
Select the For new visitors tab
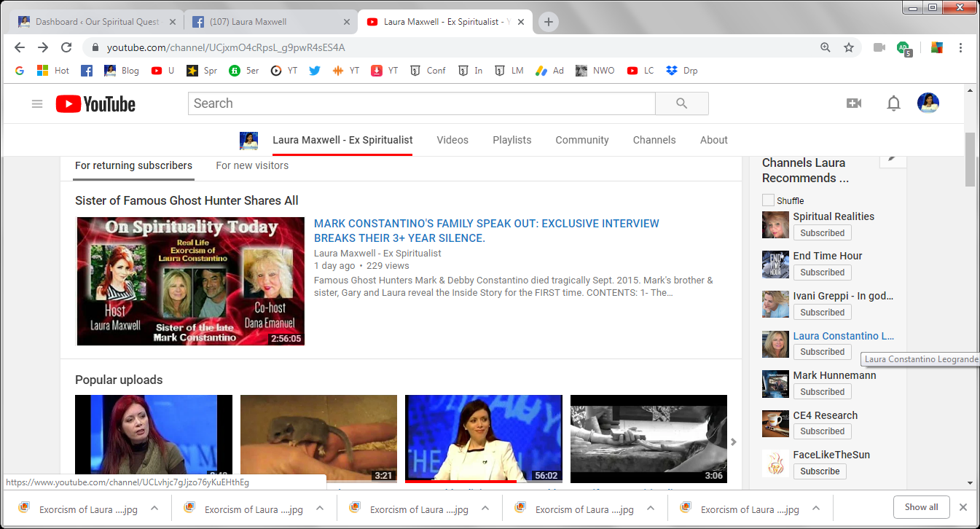coord(252,165)
